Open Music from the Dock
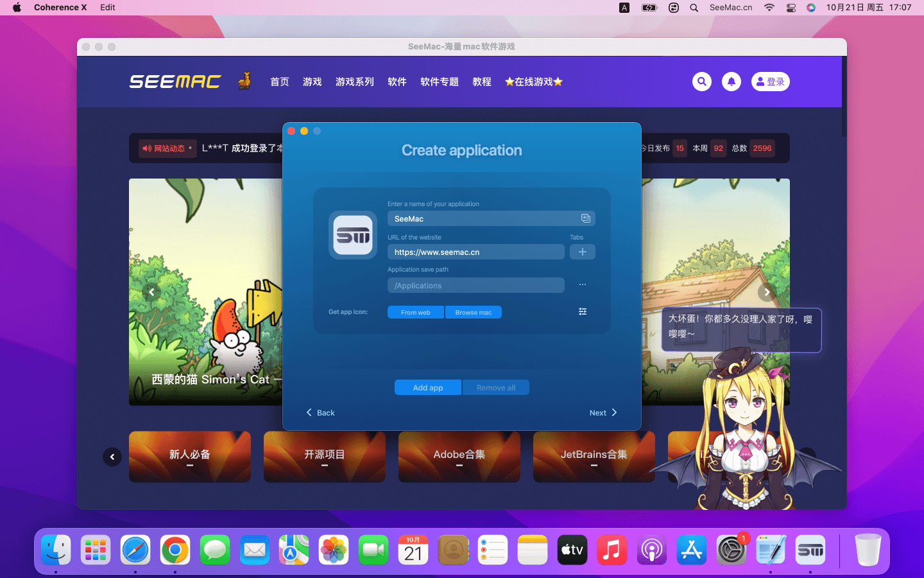 612,550
